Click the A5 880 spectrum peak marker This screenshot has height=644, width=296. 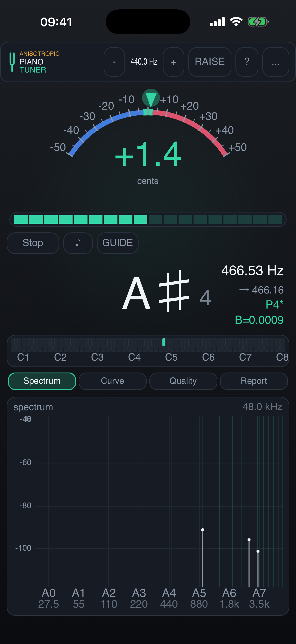coord(203,529)
